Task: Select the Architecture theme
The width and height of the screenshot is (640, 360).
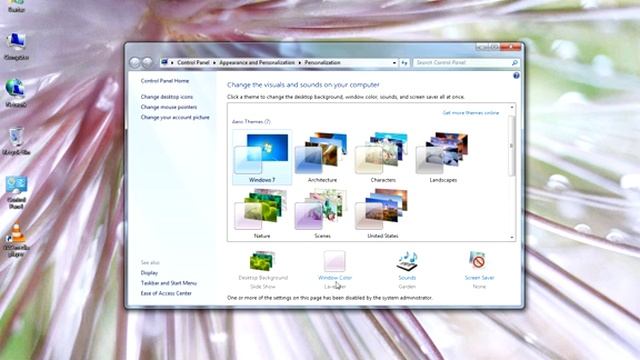Action: coord(322,158)
